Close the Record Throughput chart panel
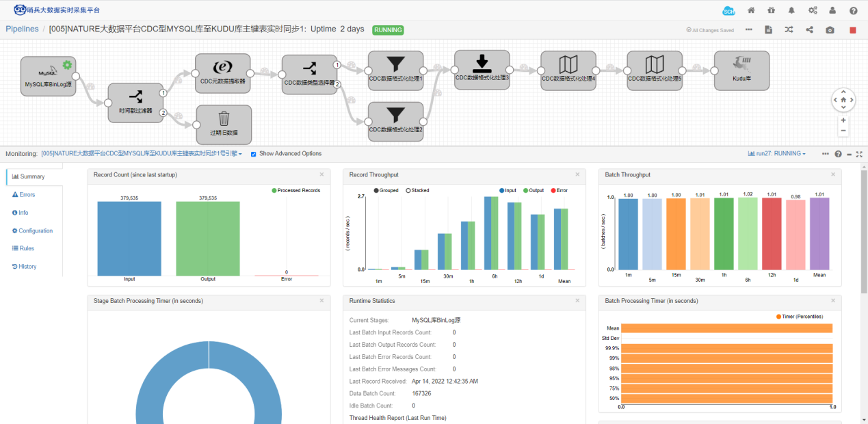This screenshot has height=424, width=868. (578, 175)
